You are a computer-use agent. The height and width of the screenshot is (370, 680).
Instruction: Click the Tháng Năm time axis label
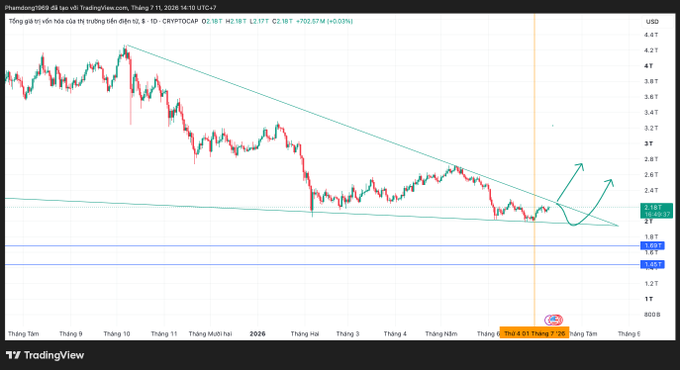pyautogui.click(x=441, y=334)
